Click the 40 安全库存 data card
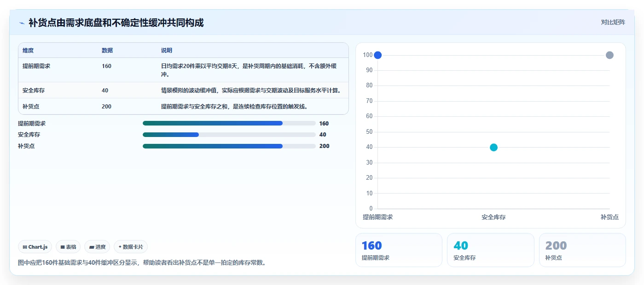 point(491,250)
